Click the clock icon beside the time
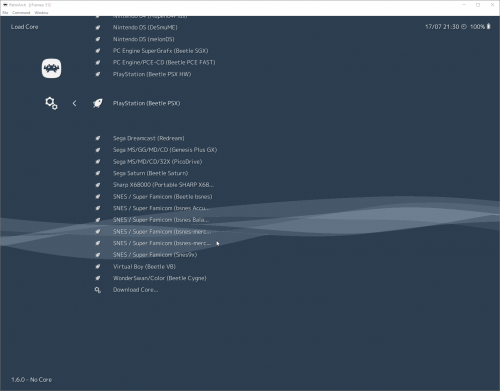This screenshot has width=500, height=391. (464, 27)
